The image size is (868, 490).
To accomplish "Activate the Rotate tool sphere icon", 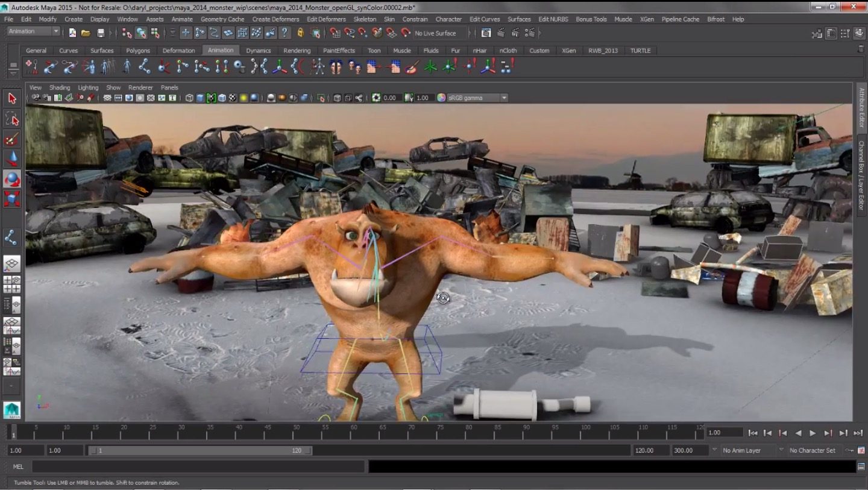I will click(12, 179).
